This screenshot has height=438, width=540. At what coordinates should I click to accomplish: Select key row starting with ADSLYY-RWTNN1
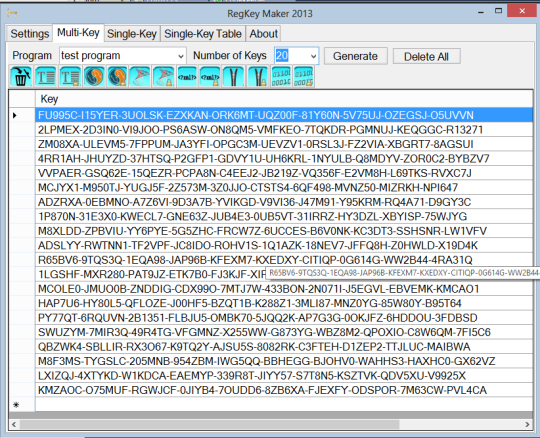[x=284, y=245]
